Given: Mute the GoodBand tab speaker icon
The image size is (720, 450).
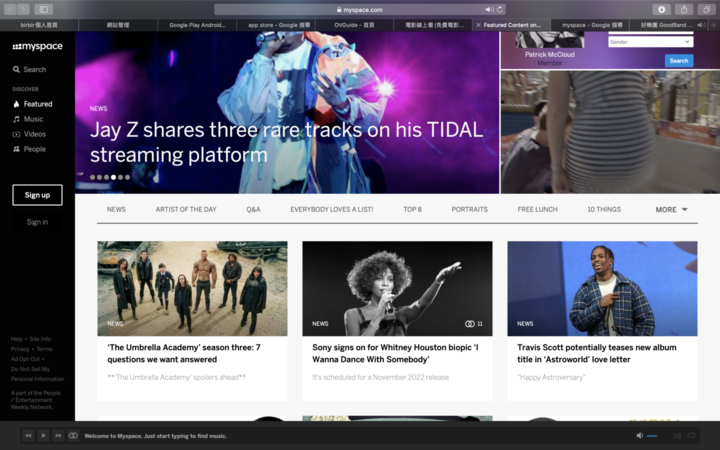Looking at the screenshot, I should (701, 25).
